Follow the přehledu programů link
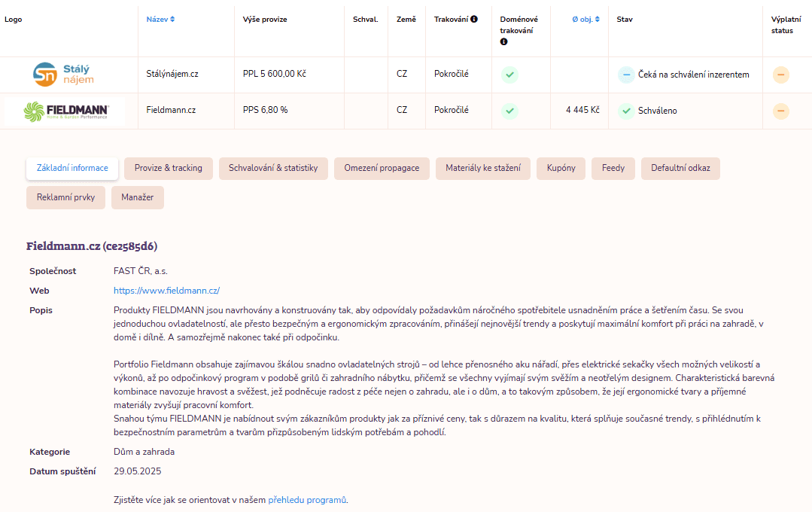 [x=307, y=500]
